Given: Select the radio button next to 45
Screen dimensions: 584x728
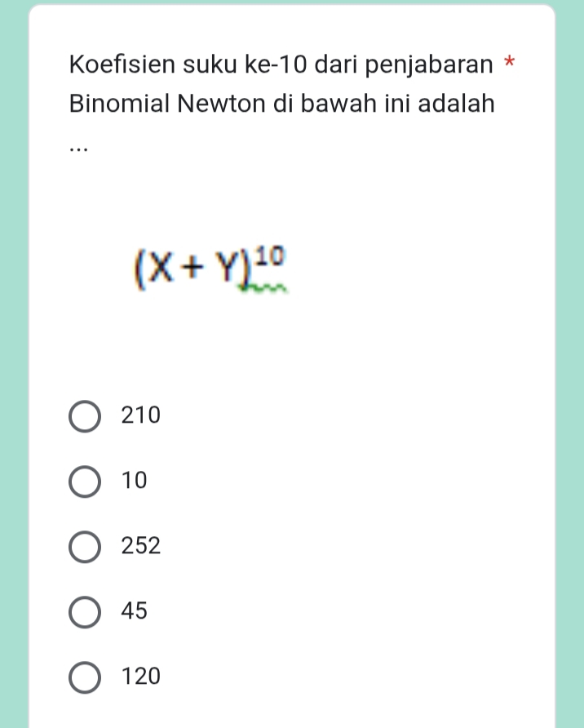Looking at the screenshot, I should (84, 611).
